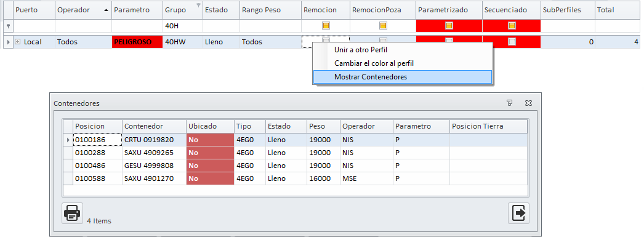Select position cell 0100588
The image size is (644, 240).
[97, 178]
